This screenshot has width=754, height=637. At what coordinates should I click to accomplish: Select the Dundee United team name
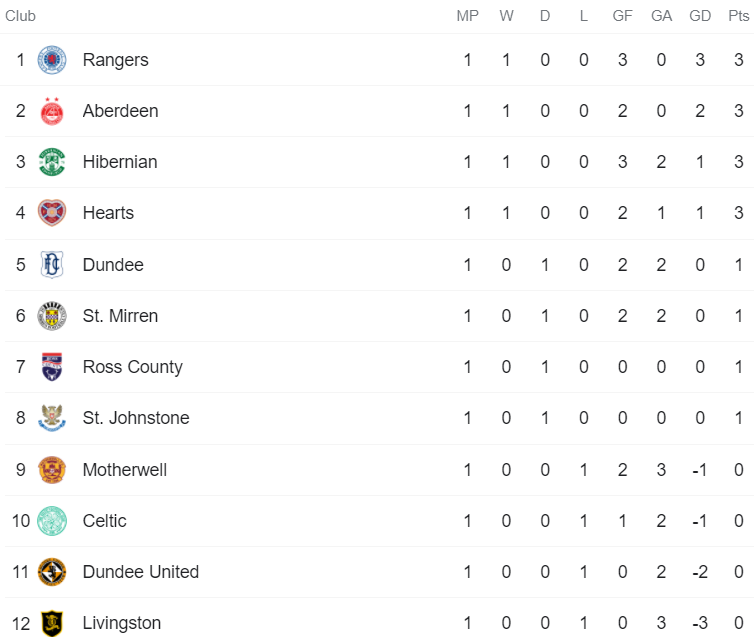pos(140,572)
